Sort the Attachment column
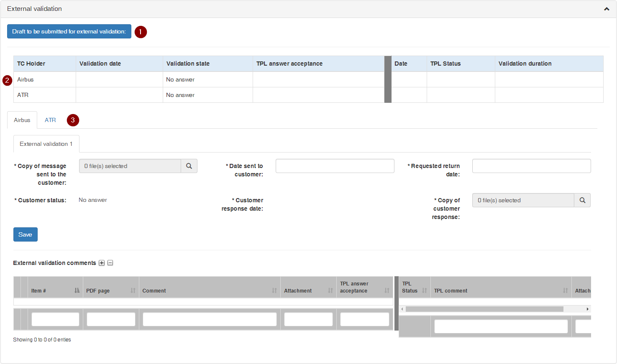617x364 pixels. pos(330,290)
